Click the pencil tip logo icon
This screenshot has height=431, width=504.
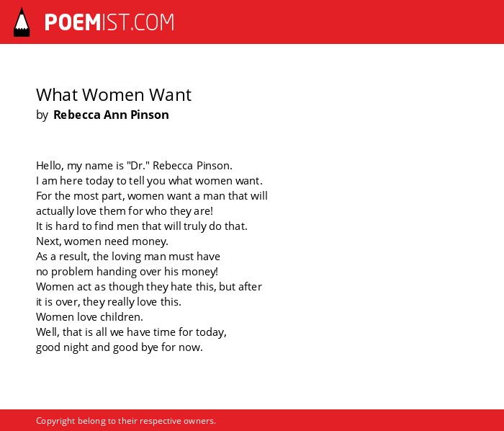(x=22, y=22)
